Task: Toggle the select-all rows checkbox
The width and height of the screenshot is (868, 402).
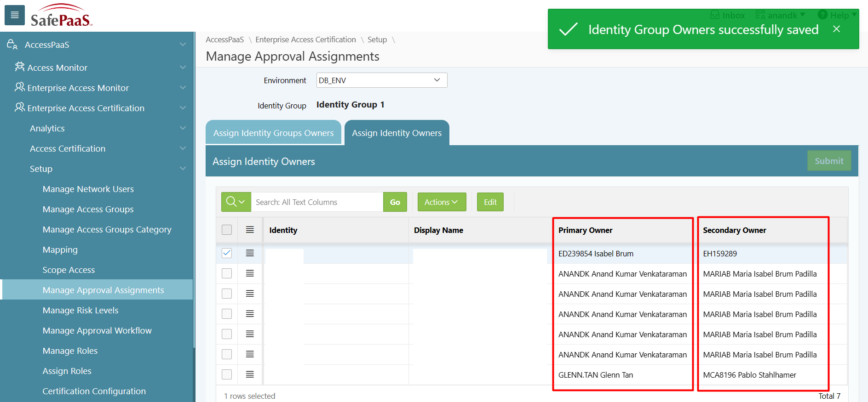Action: point(227,230)
